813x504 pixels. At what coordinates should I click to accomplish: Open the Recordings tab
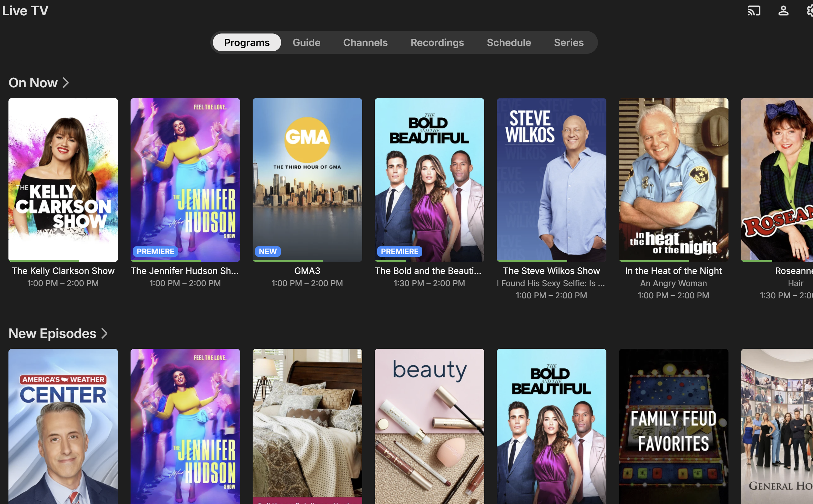point(437,43)
